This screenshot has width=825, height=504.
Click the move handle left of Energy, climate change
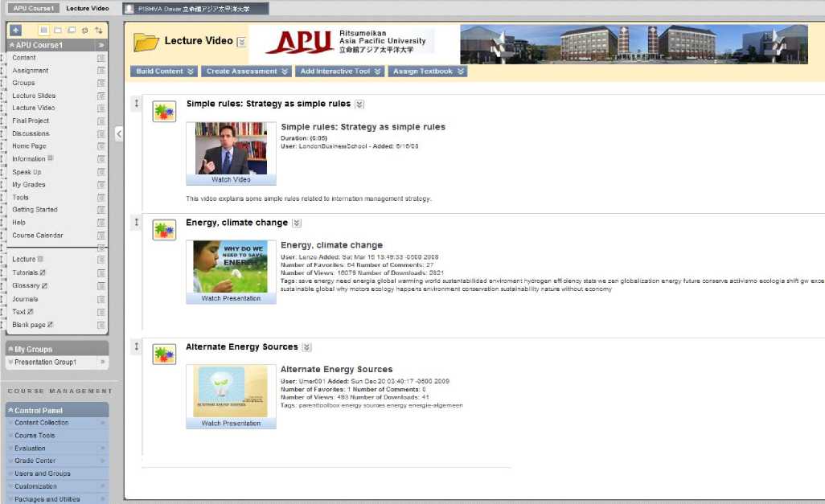pyautogui.click(x=136, y=222)
